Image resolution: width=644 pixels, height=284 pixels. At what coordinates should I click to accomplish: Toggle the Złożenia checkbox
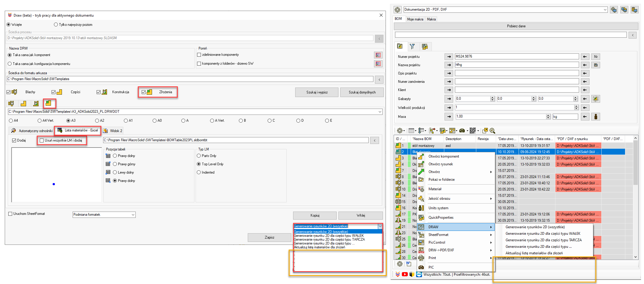tap(144, 92)
